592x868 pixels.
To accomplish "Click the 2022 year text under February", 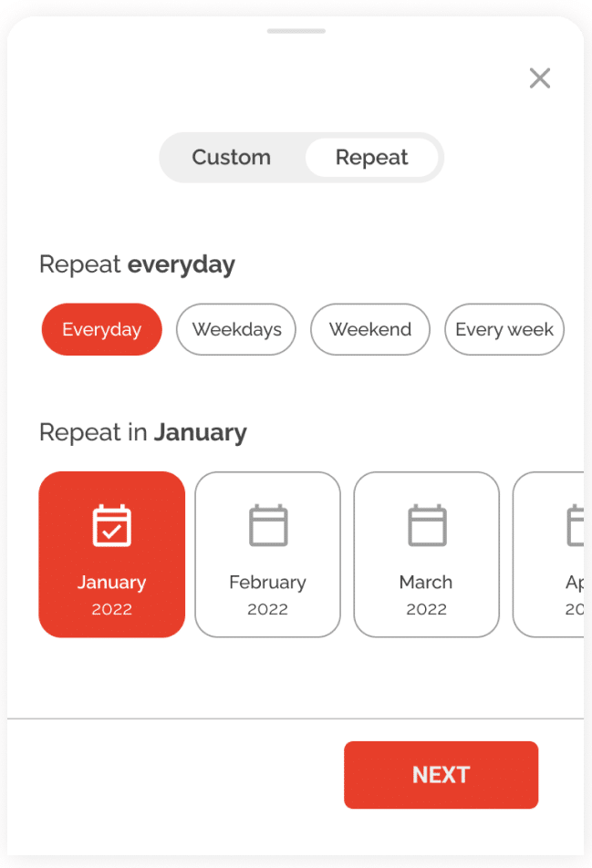I will [268, 610].
